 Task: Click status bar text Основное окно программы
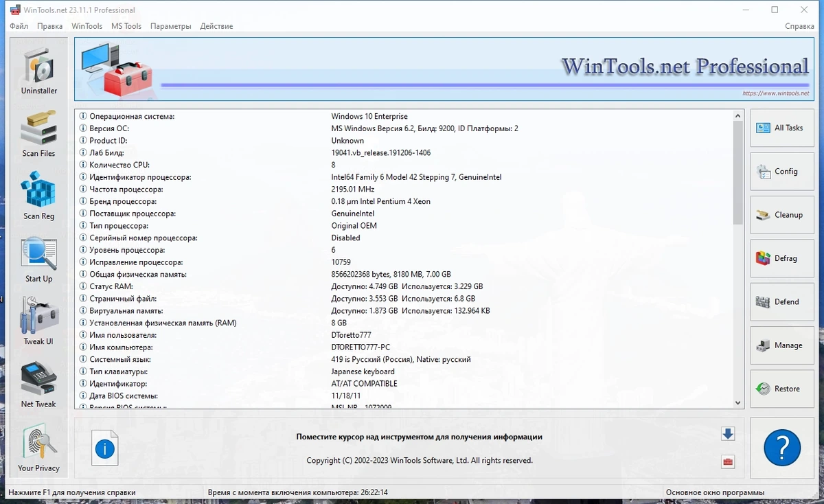coord(715,492)
